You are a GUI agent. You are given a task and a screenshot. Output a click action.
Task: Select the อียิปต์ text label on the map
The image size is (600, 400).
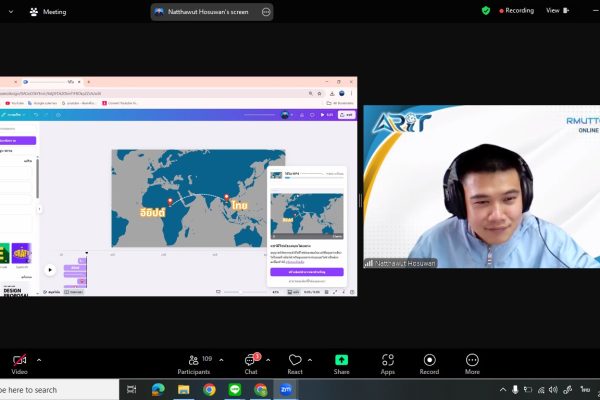[x=153, y=212]
